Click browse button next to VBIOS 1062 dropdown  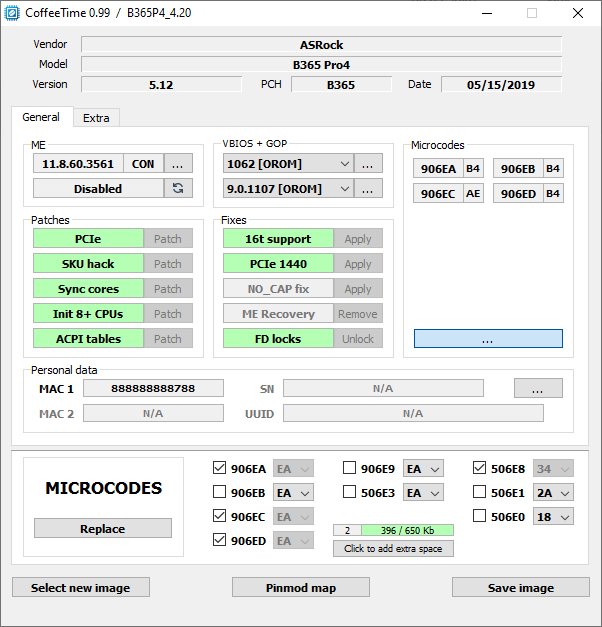click(368, 164)
